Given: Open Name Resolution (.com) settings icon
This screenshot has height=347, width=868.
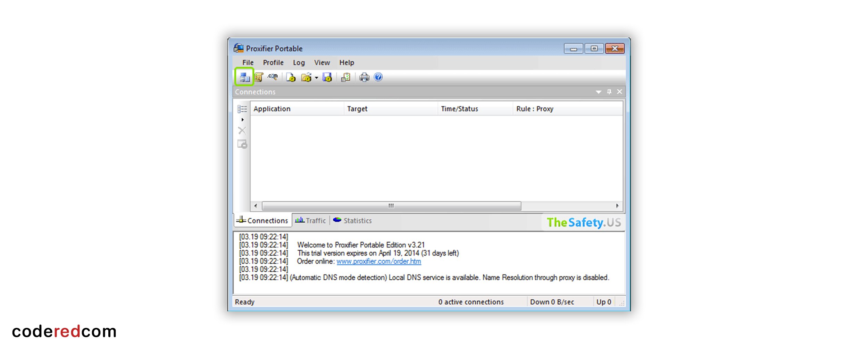Looking at the screenshot, I should (273, 77).
